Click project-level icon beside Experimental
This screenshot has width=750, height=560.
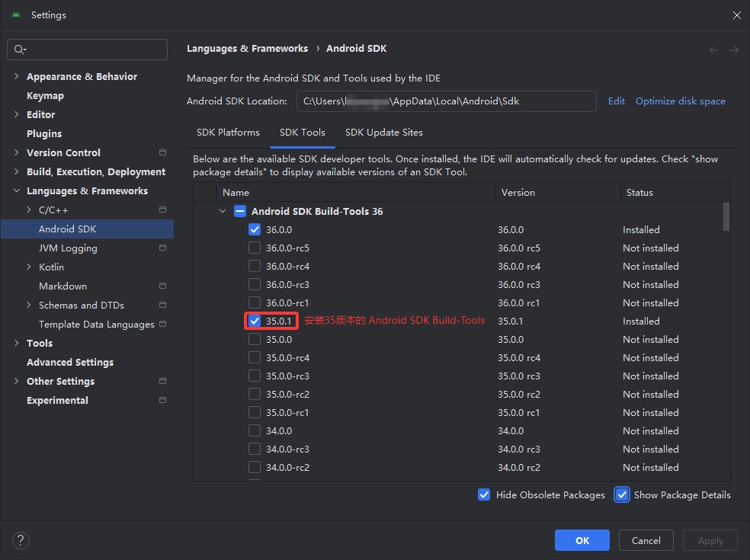tap(162, 400)
